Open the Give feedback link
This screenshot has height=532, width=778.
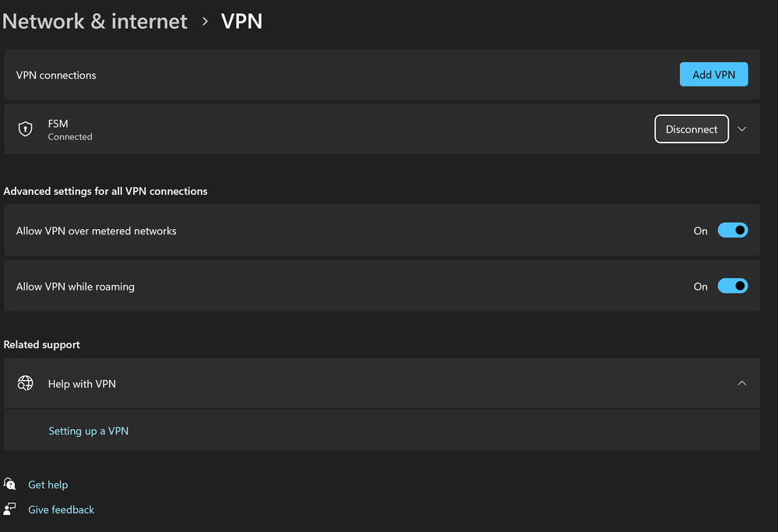point(61,509)
